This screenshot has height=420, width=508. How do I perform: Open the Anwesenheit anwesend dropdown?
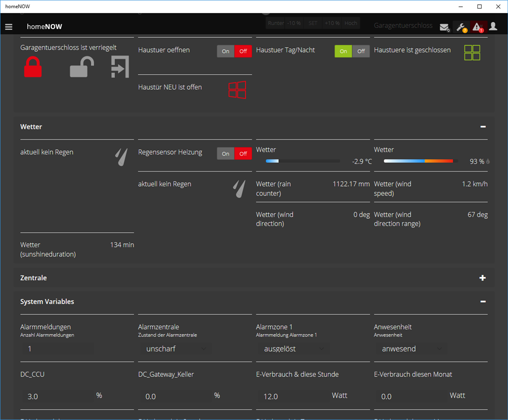click(x=411, y=349)
